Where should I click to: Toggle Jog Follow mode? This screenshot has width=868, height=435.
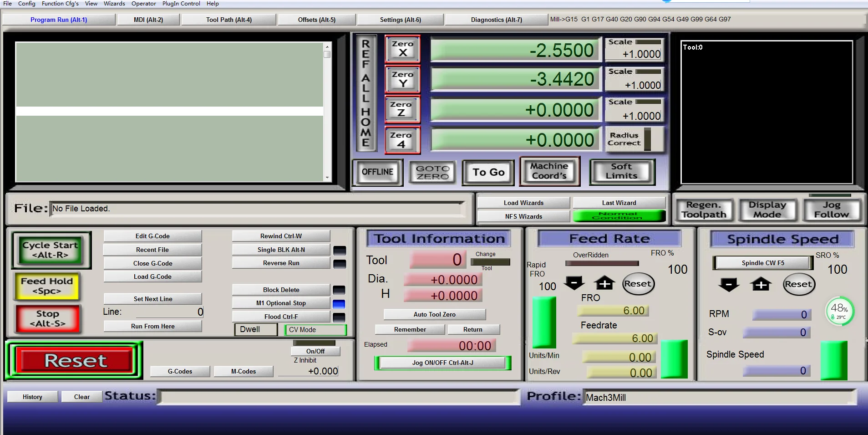pos(832,210)
